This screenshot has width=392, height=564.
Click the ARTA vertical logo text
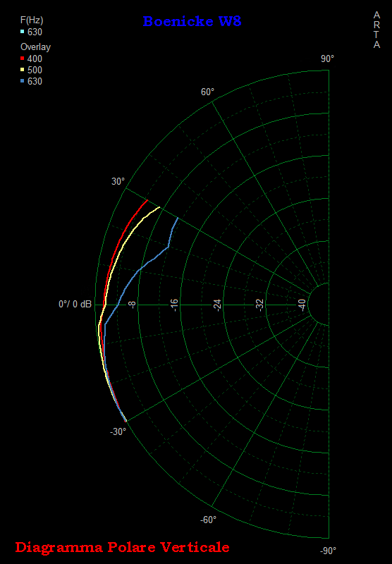tap(376, 30)
